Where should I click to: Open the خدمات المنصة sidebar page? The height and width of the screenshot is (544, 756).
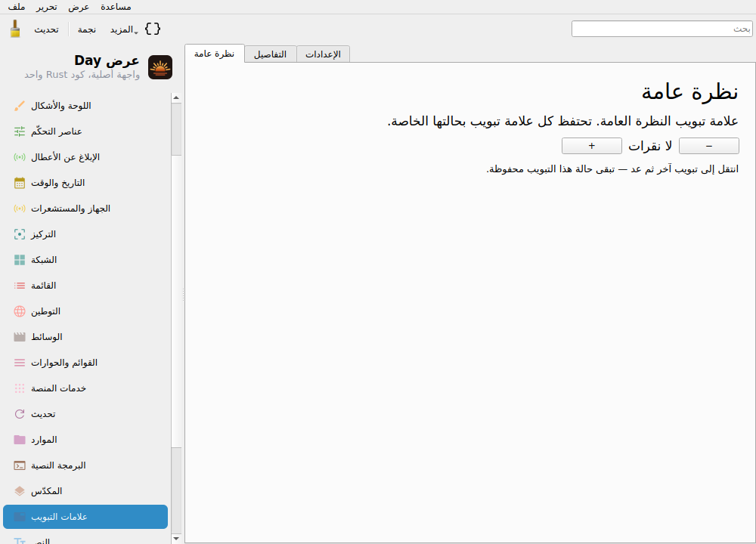tap(85, 388)
